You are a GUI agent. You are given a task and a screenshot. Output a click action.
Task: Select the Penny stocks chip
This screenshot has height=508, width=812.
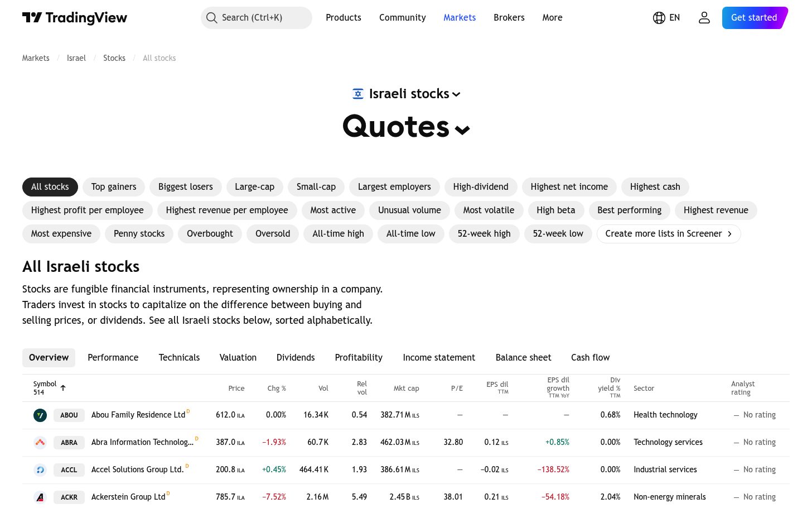click(139, 234)
